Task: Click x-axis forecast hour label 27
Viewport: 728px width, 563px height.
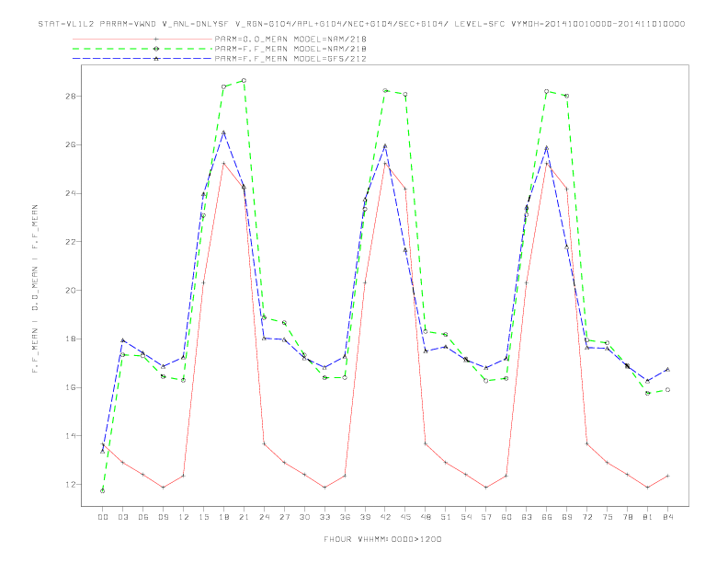Action: tap(284, 517)
